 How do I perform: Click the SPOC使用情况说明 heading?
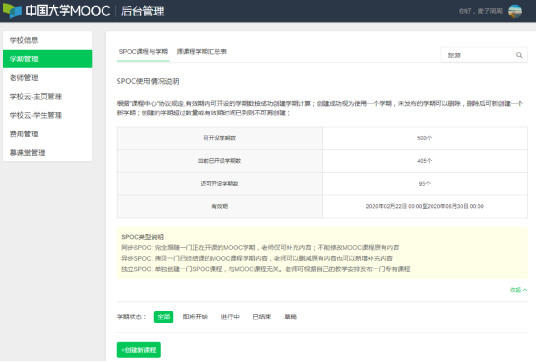(x=148, y=81)
